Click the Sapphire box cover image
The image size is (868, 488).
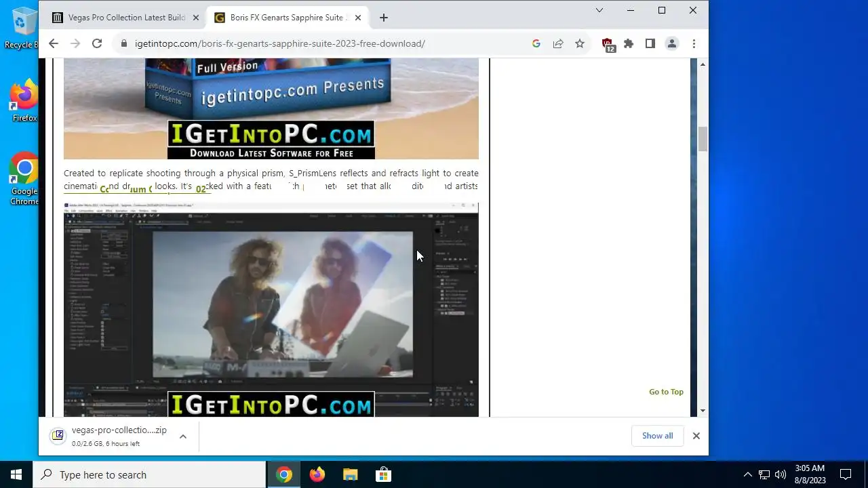pyautogui.click(x=271, y=108)
